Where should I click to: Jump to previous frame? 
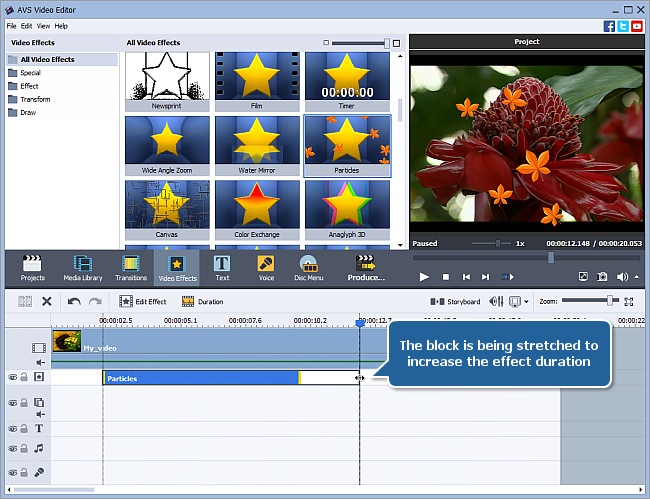point(466,276)
